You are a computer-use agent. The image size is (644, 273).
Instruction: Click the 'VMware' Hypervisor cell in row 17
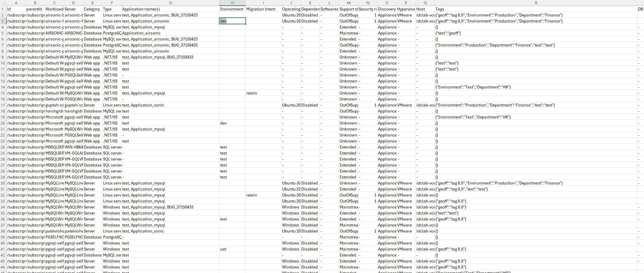coord(406,105)
